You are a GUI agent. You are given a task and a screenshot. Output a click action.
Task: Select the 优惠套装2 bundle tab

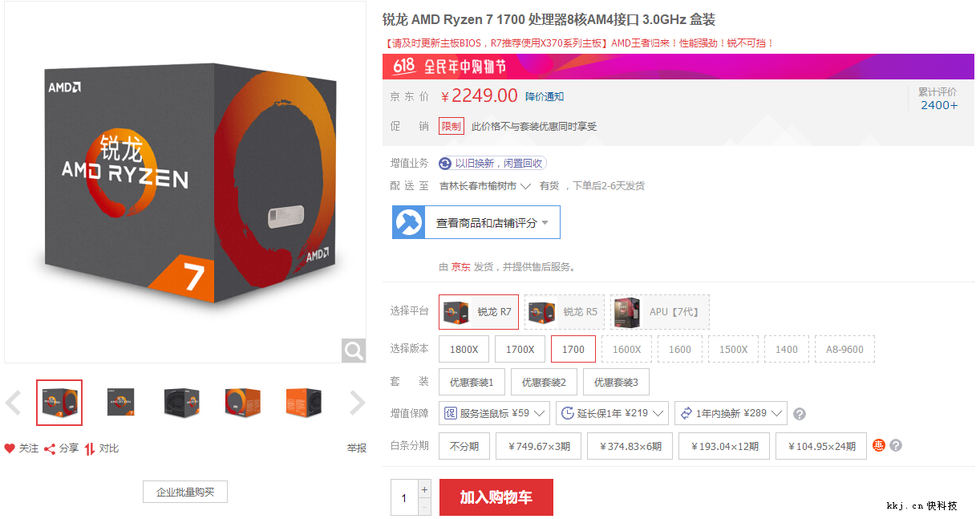tap(545, 382)
